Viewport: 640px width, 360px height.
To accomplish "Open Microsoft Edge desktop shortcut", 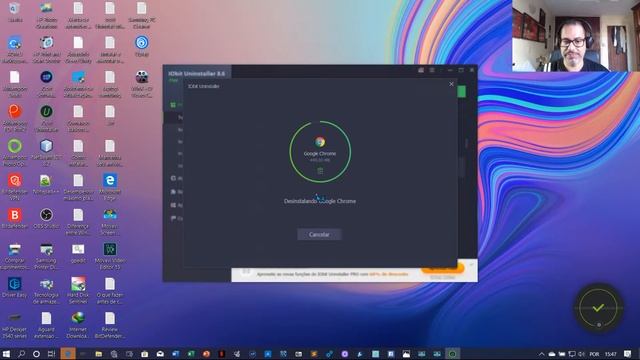I will tap(110, 187).
